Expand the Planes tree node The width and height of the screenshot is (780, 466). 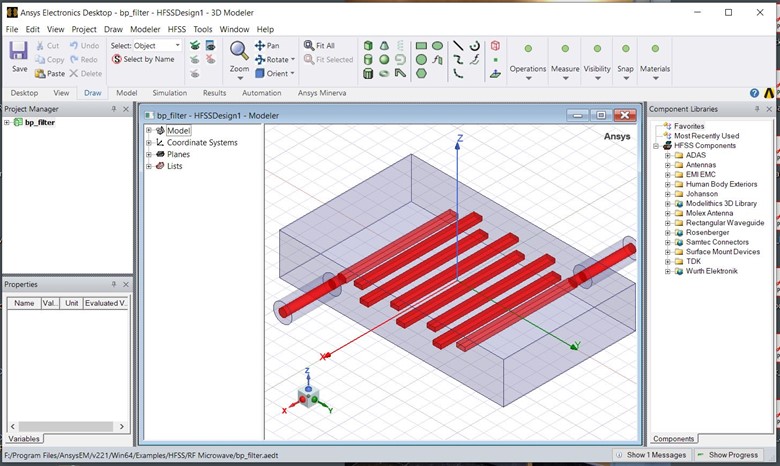pos(148,155)
